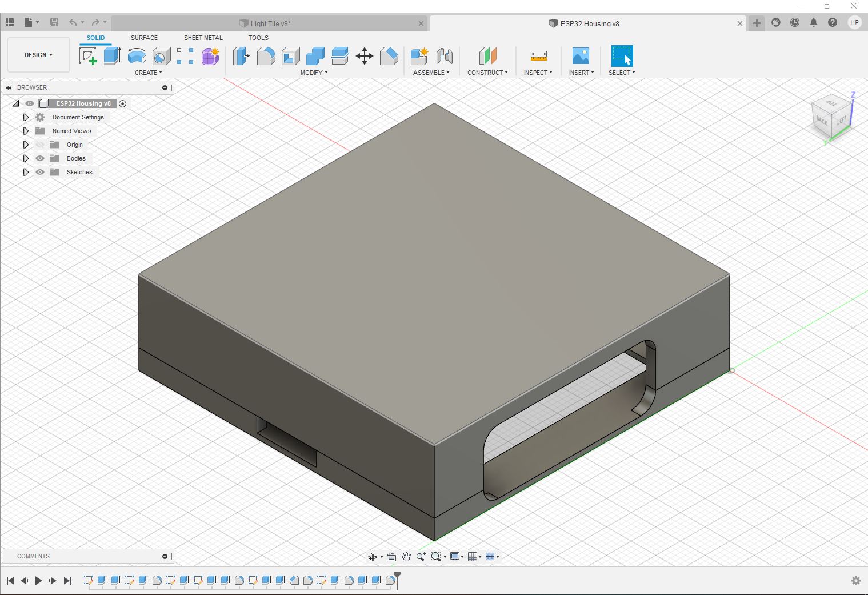
Task: Open Display Settings monitor dropdown
Action: pos(457,557)
